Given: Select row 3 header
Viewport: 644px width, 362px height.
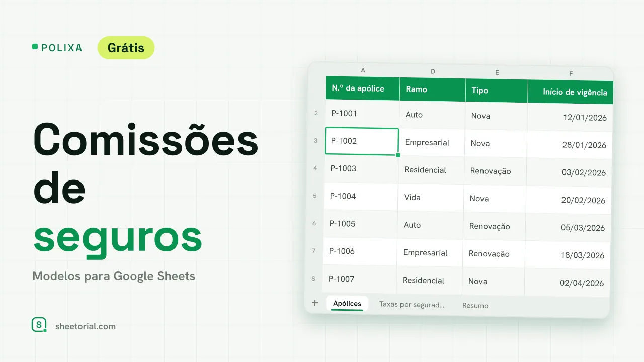Looking at the screenshot, I should click(x=316, y=141).
